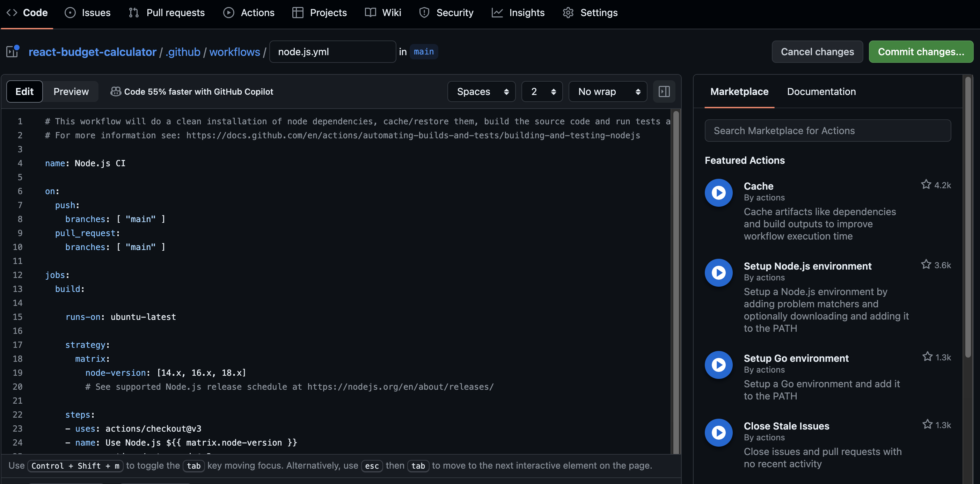Switch to Projects tab
This screenshot has height=484, width=980.
coord(320,13)
